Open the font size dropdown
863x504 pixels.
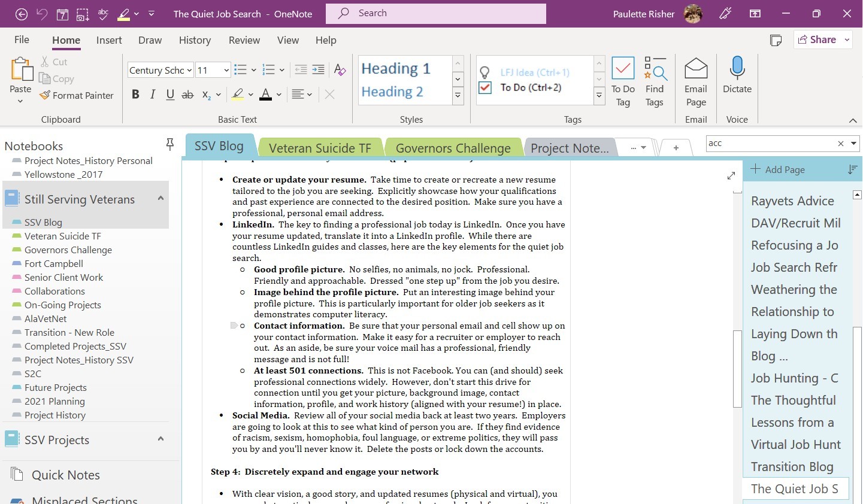coord(226,70)
